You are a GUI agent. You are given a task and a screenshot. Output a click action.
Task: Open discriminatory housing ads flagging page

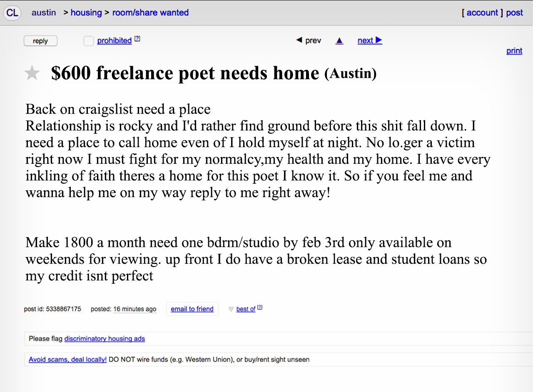tap(105, 339)
